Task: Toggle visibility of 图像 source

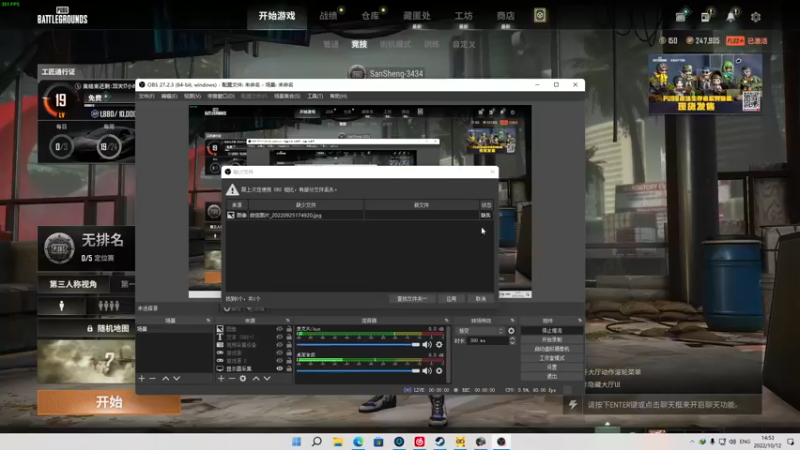Action: (x=280, y=329)
